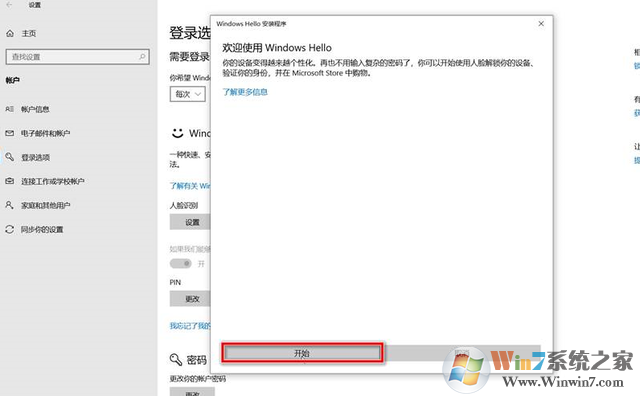Click the envelope icon for 电子邮件和帐户
The image size is (640, 396).
click(x=9, y=133)
